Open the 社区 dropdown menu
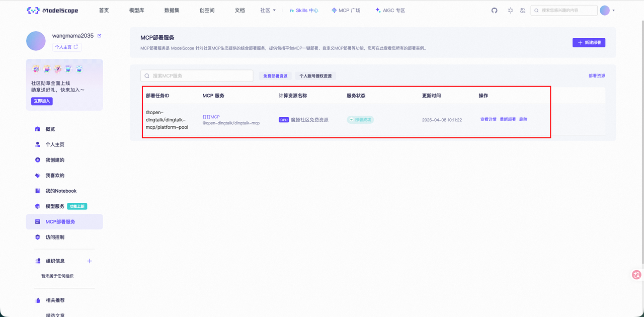This screenshot has height=317, width=644. [268, 10]
